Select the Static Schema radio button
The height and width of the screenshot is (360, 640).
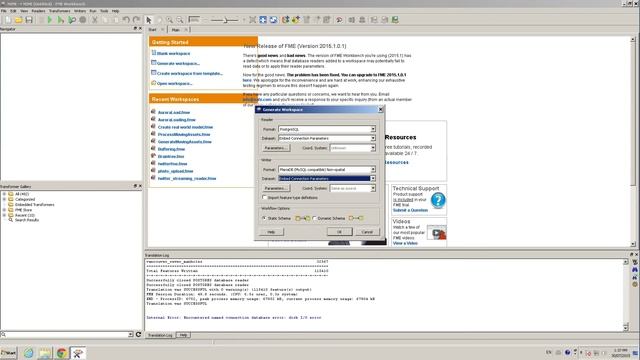coord(264,218)
